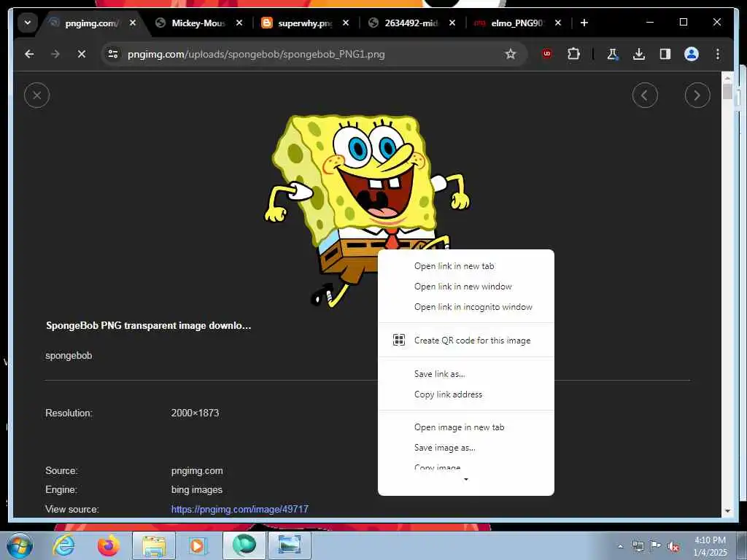The width and height of the screenshot is (747, 560).
Task: Click the bing images engine value
Action: tap(197, 490)
